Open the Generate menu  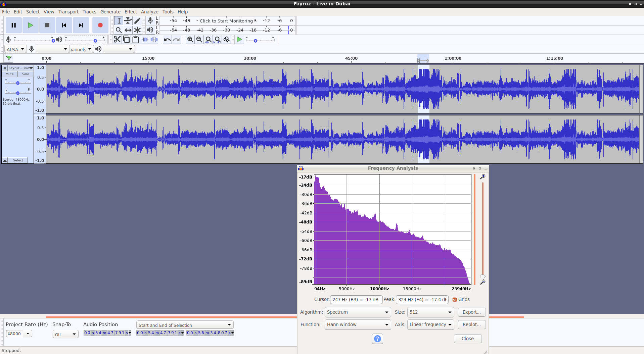pos(110,12)
